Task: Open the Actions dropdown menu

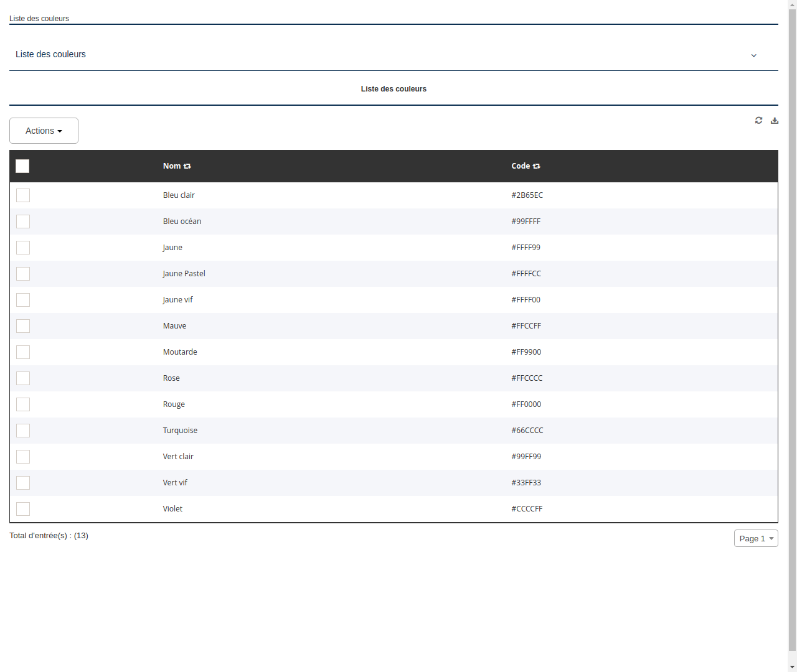Action: tap(44, 131)
